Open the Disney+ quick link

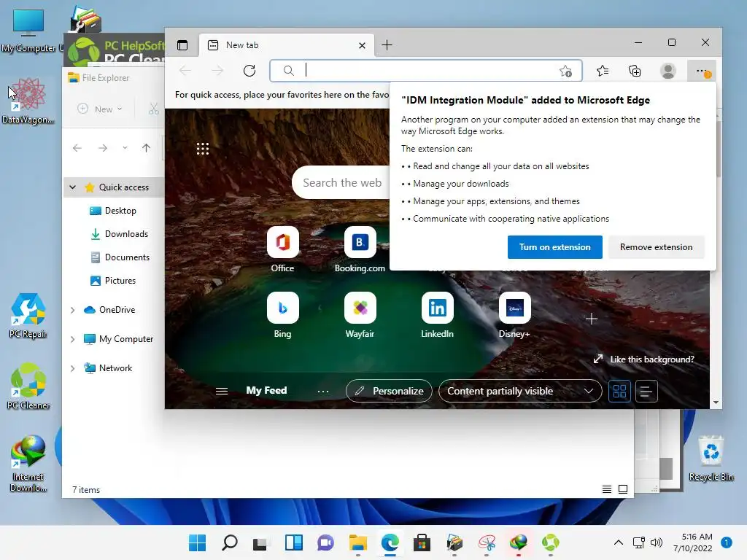click(514, 315)
